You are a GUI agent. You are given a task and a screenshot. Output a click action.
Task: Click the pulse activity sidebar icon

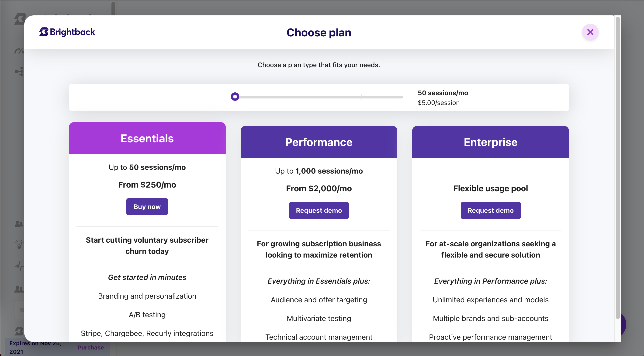pyautogui.click(x=19, y=266)
